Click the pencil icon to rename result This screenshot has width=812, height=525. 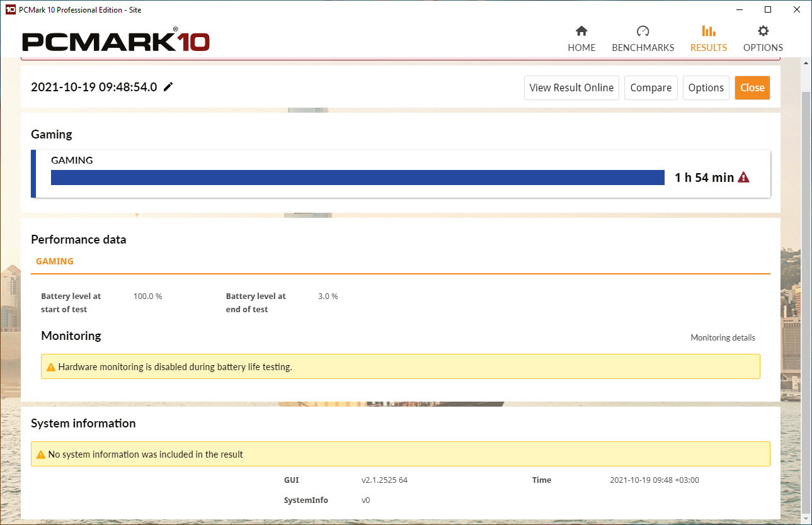168,87
